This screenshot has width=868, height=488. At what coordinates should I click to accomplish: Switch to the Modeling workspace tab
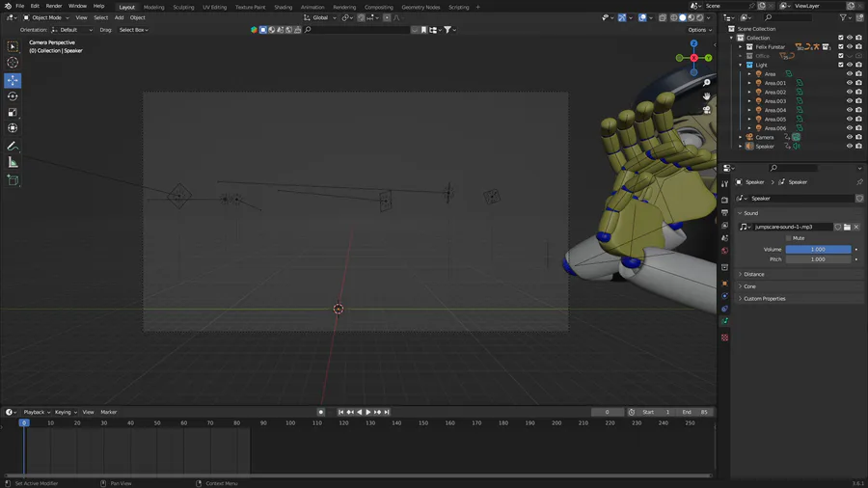tap(154, 7)
